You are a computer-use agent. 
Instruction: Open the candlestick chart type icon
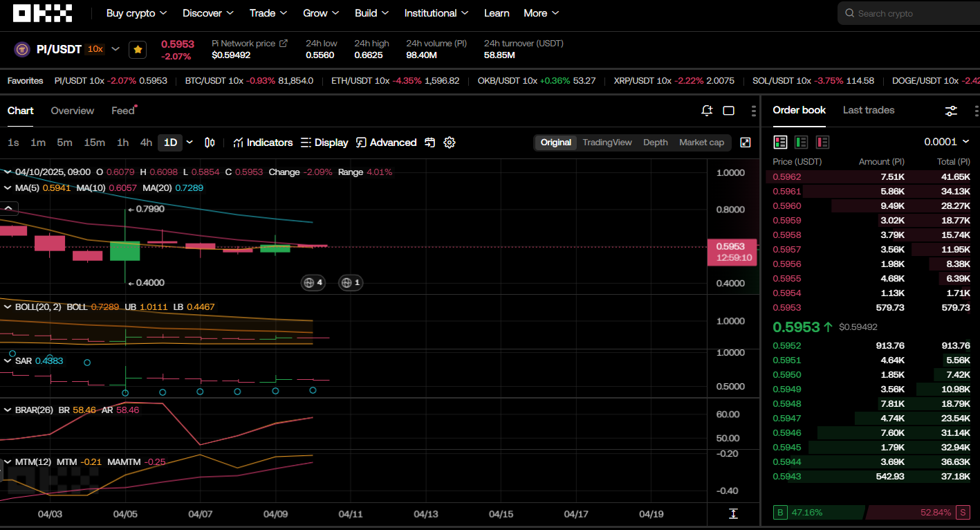point(210,143)
